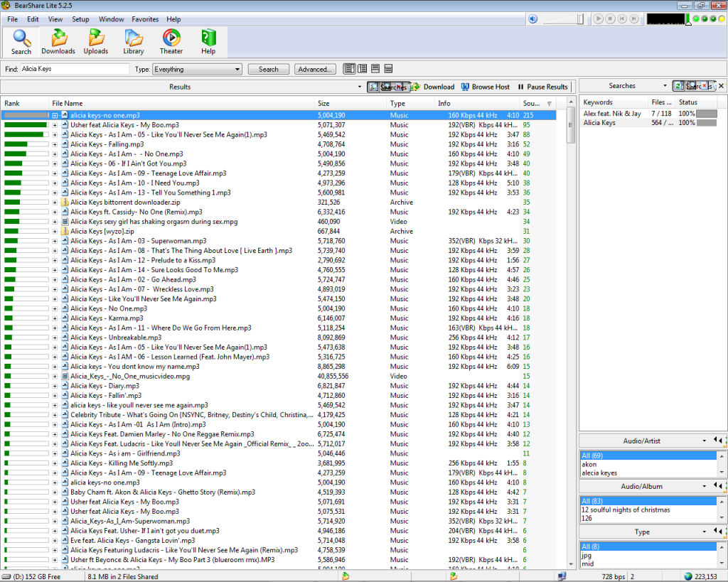Click the Play button in media controls
This screenshot has width=728, height=582.
(599, 19)
